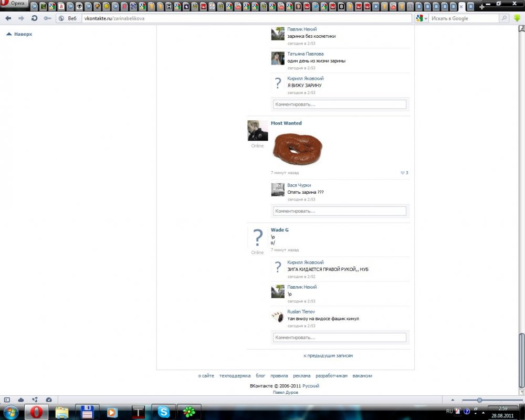Image resolution: width=525 pixels, height=420 pixels.
Task: Click comment field under Опять зарина ???
Action: (340, 211)
